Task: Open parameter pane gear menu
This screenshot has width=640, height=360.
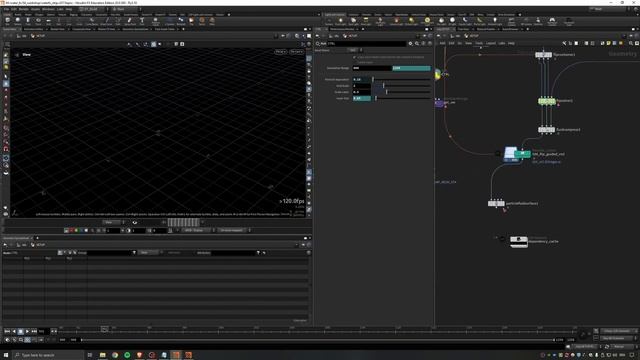Action: [411, 43]
